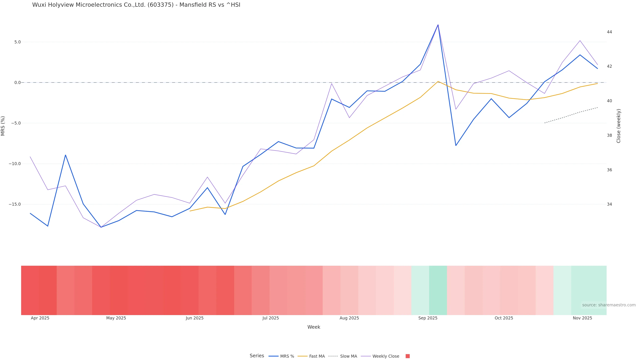Click the darkest green heatmap cell

tap(438, 290)
